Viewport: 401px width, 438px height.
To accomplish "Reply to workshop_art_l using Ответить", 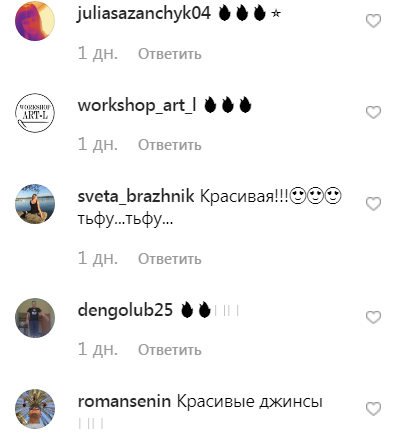I will [170, 145].
